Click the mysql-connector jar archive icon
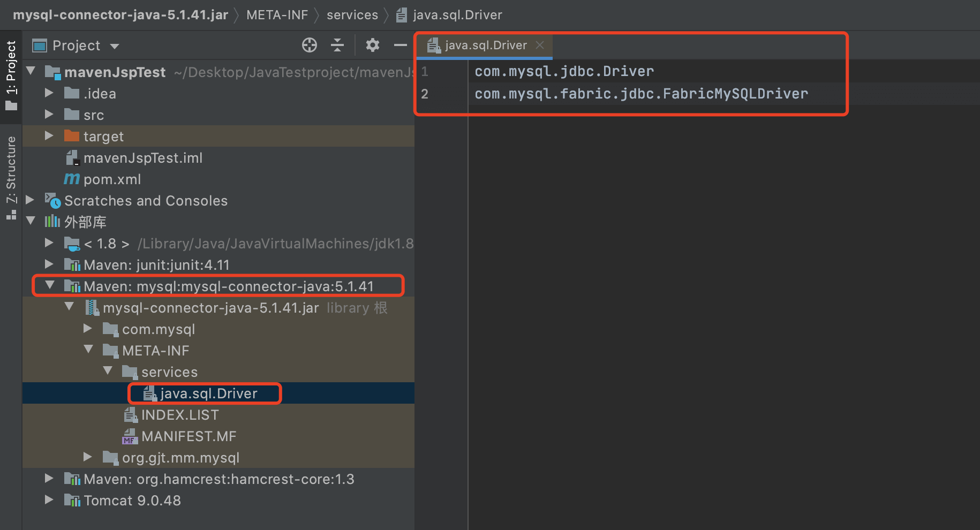980x530 pixels. [92, 308]
